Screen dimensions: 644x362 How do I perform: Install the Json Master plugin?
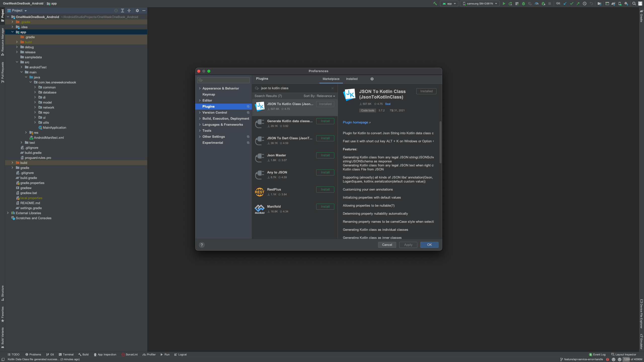point(325,155)
